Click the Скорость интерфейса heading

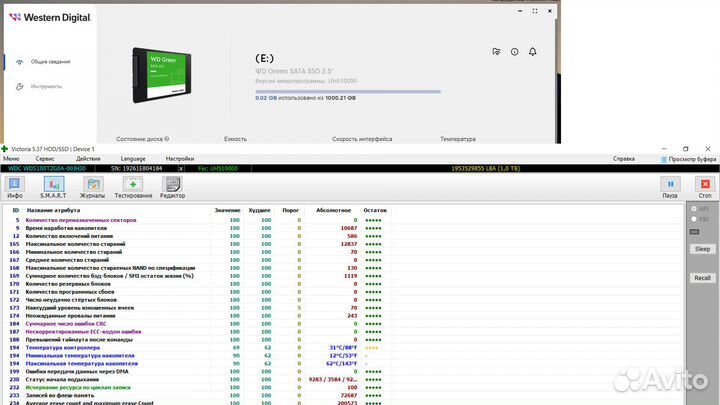point(362,139)
